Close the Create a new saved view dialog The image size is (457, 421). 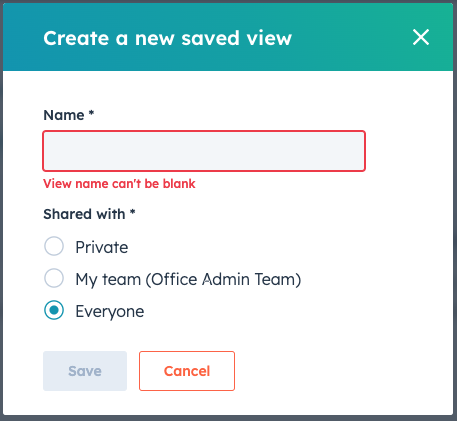[421, 37]
